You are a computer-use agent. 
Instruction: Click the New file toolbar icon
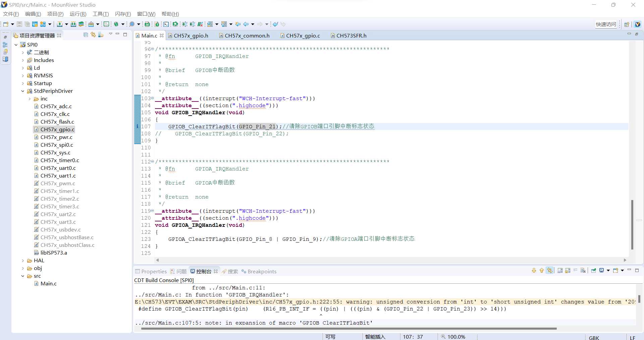click(x=6, y=24)
